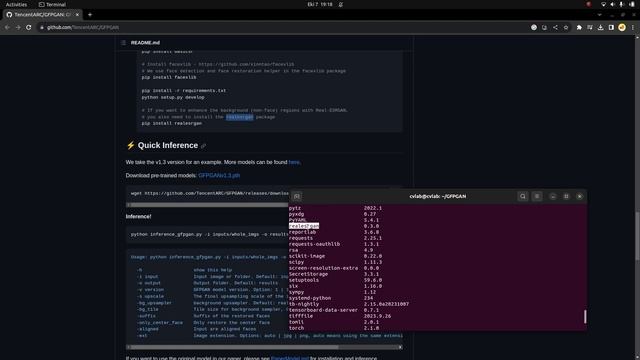The width and height of the screenshot is (640, 360).
Task: Open new tab button in terminal header
Action: [x=297, y=196]
